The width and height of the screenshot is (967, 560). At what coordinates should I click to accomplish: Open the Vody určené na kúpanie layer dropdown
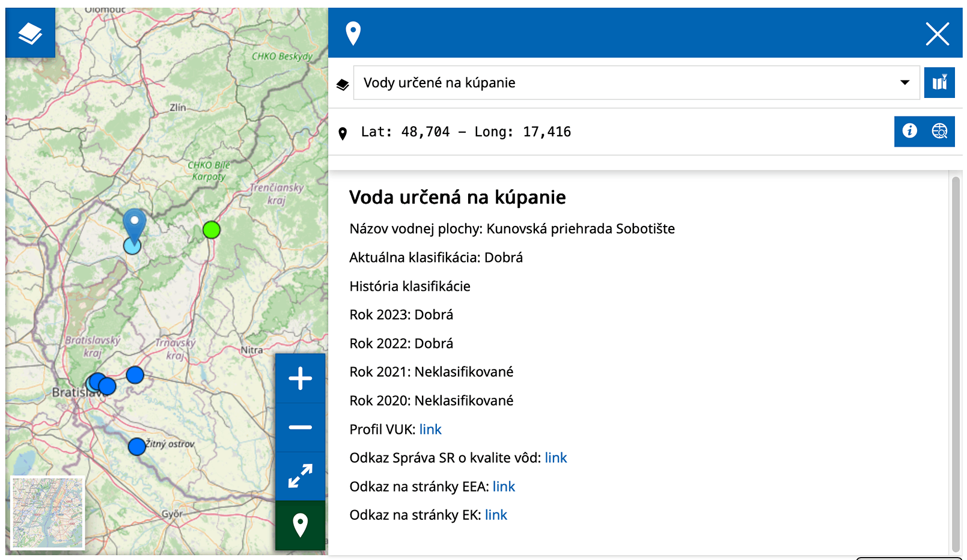pyautogui.click(x=636, y=83)
